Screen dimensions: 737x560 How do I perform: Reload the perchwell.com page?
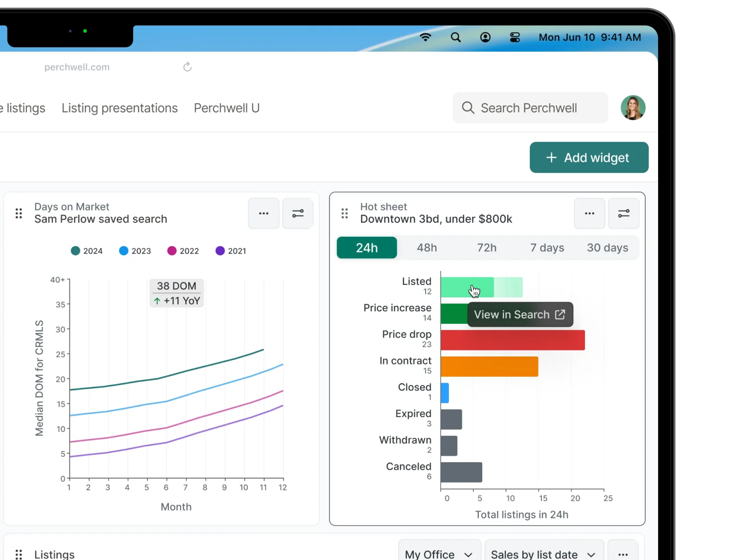click(x=187, y=67)
